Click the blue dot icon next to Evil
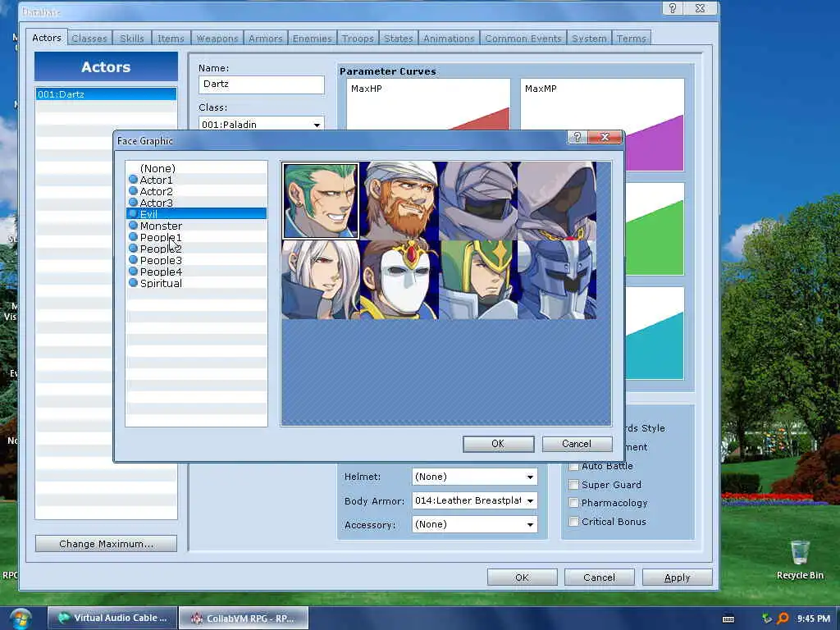Viewport: 840px width, 630px height. click(x=134, y=214)
